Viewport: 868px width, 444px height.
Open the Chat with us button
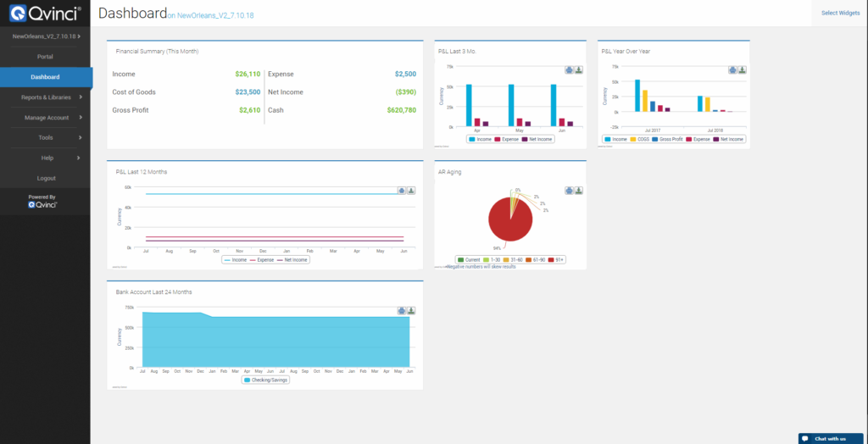[831, 438]
